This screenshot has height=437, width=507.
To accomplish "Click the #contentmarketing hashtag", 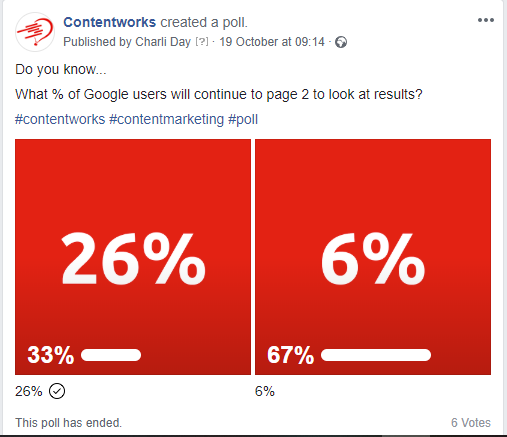I will tap(167, 119).
